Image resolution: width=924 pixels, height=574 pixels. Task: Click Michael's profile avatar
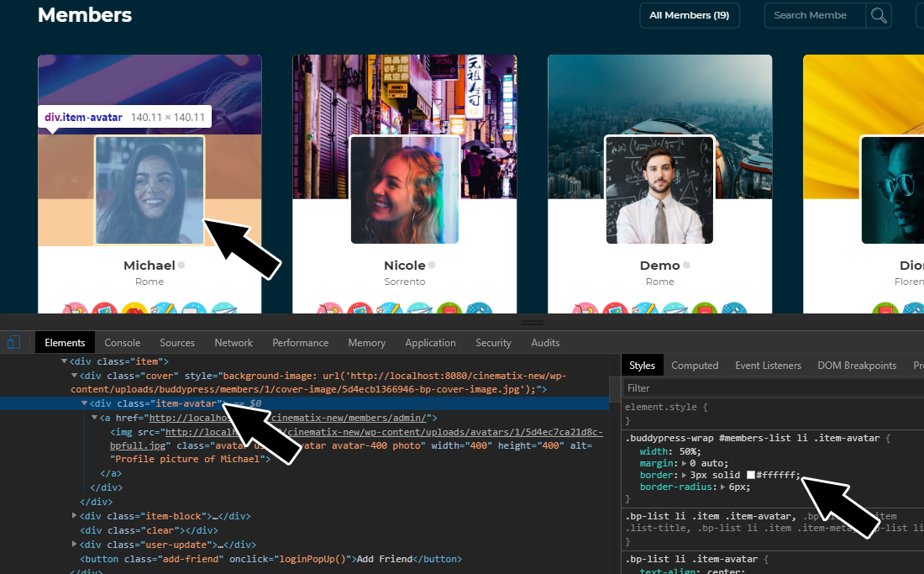150,190
